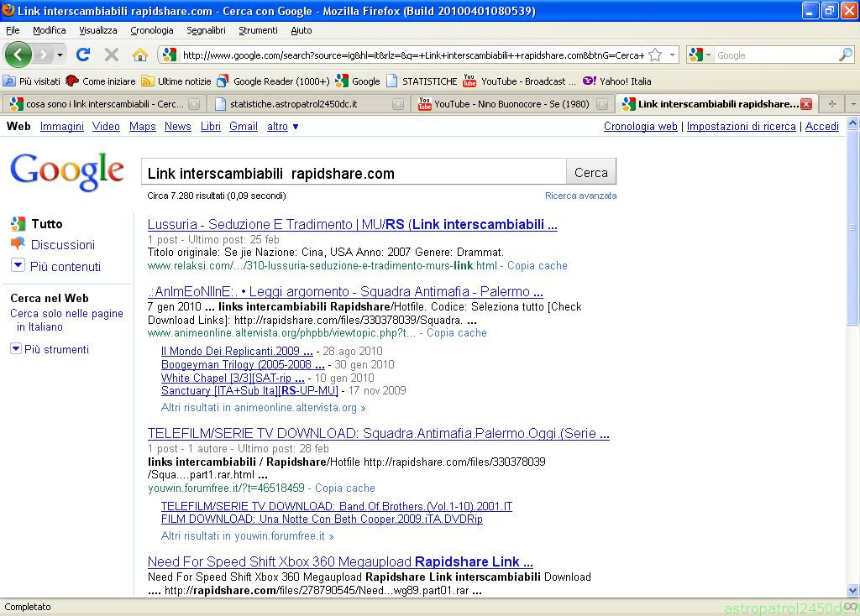Open the Visualizza menu

coord(98,30)
